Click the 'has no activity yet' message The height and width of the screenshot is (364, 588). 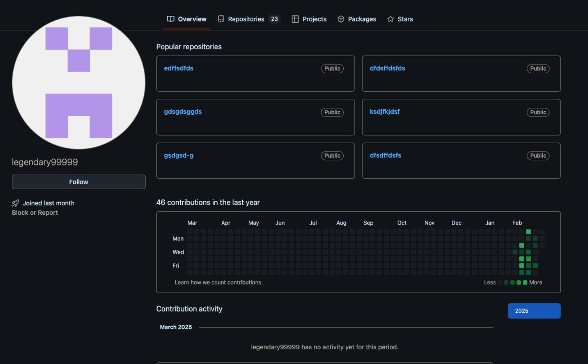(x=325, y=347)
